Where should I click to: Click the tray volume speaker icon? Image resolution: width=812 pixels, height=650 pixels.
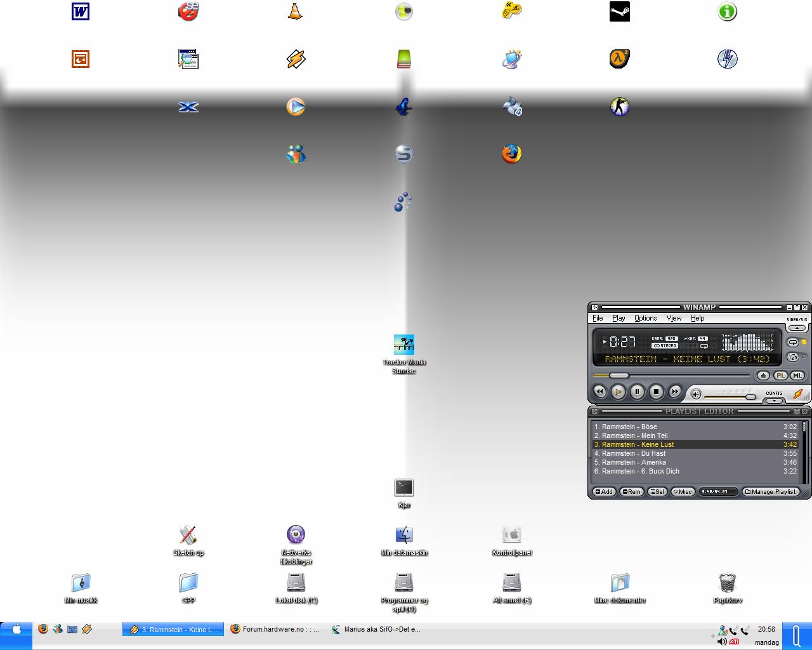click(721, 642)
